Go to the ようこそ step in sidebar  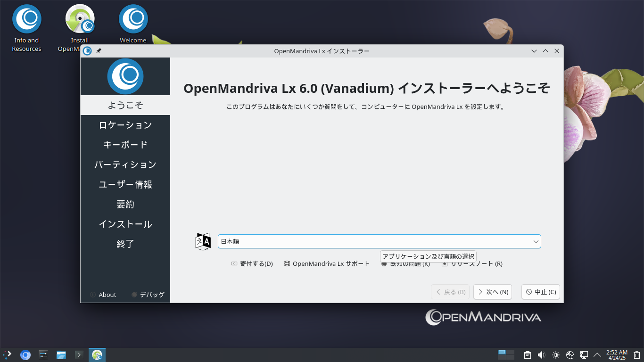pos(125,105)
